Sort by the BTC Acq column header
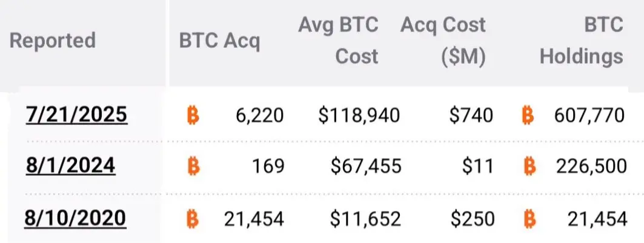This screenshot has width=644, height=243. coord(219,41)
